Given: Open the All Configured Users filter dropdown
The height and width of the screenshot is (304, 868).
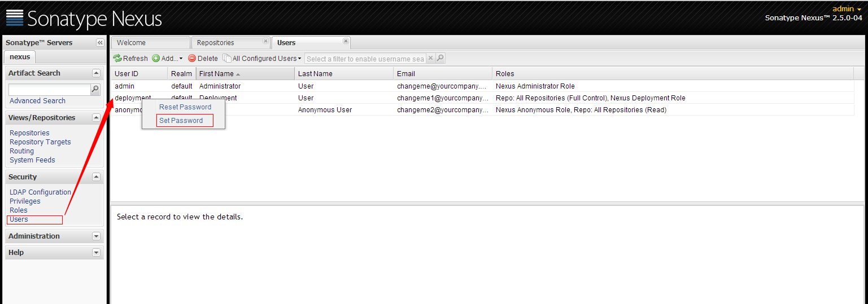Looking at the screenshot, I should (262, 59).
